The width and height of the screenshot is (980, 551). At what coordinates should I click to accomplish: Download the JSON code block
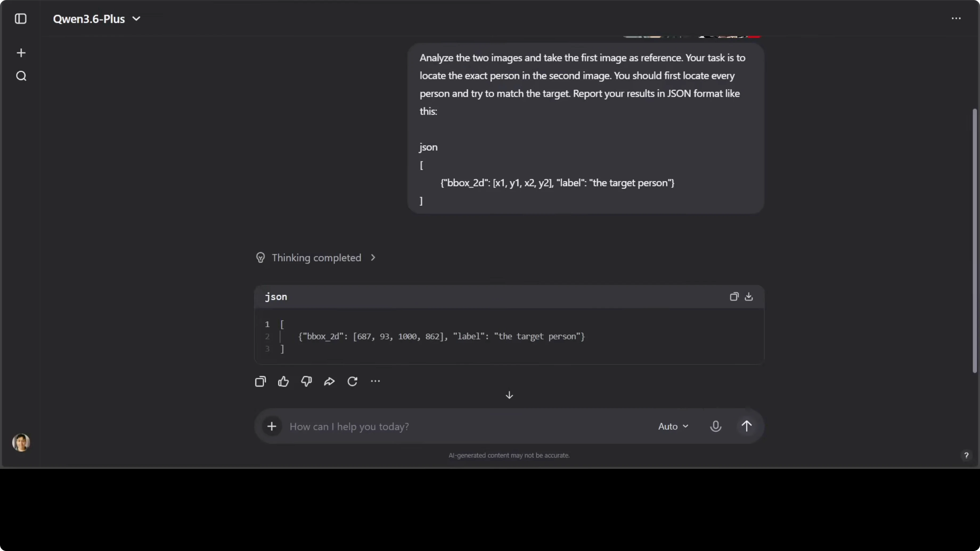tap(749, 297)
